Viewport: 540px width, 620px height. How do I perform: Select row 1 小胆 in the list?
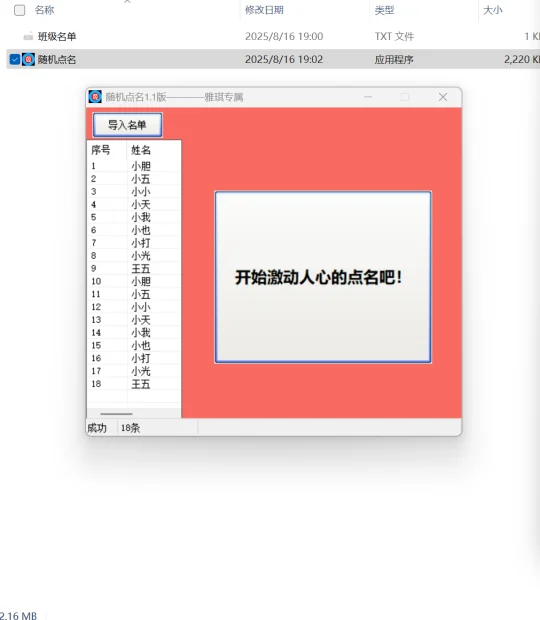point(134,166)
